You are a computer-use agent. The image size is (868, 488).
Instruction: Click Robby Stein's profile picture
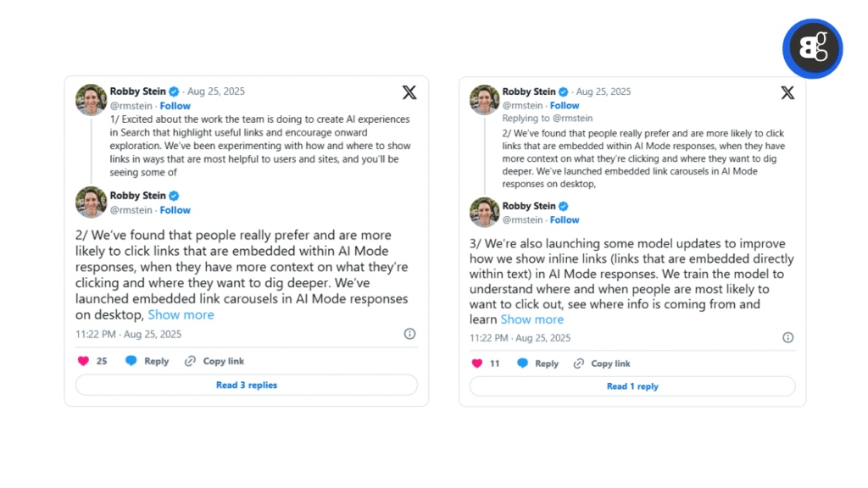point(90,99)
